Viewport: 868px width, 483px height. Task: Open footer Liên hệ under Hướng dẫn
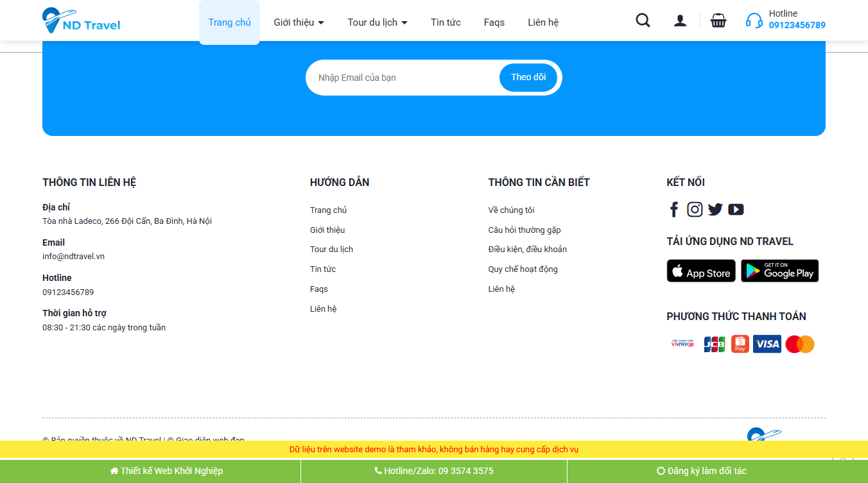[323, 309]
